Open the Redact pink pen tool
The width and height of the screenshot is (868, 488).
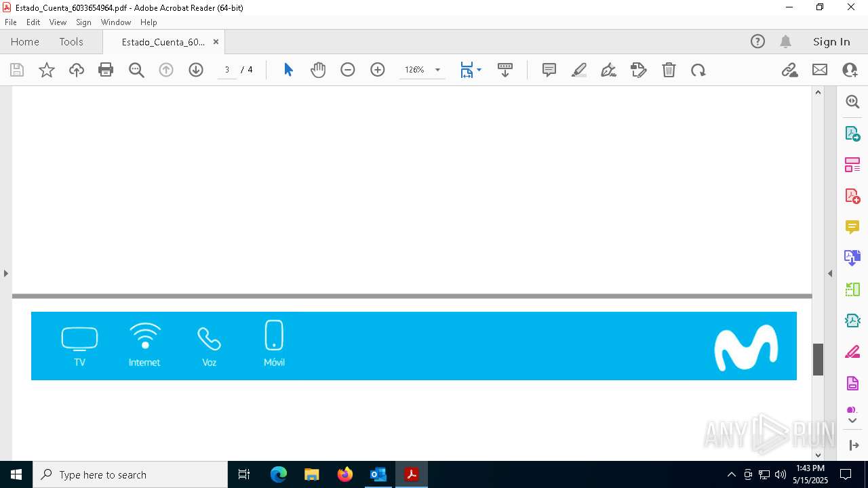[x=852, y=352]
